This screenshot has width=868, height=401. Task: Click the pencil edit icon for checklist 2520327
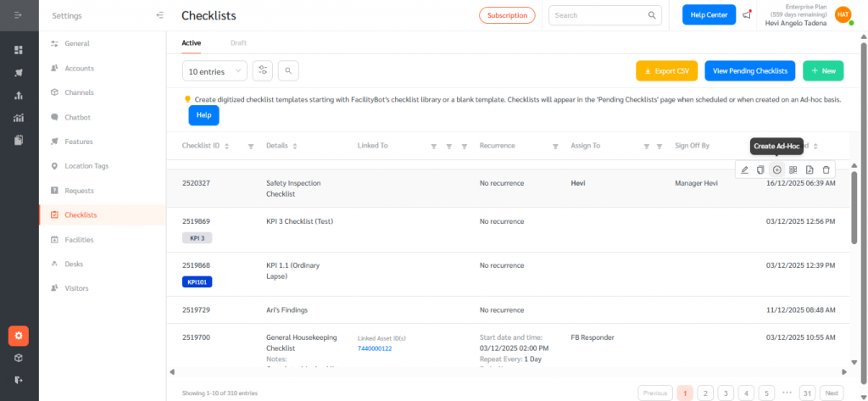point(744,170)
